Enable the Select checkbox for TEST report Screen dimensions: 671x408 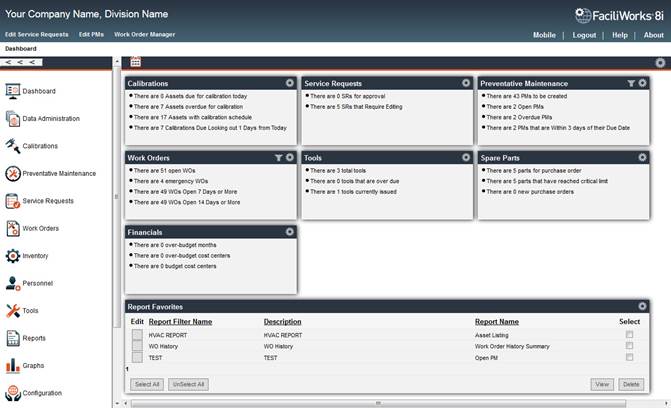pos(629,357)
